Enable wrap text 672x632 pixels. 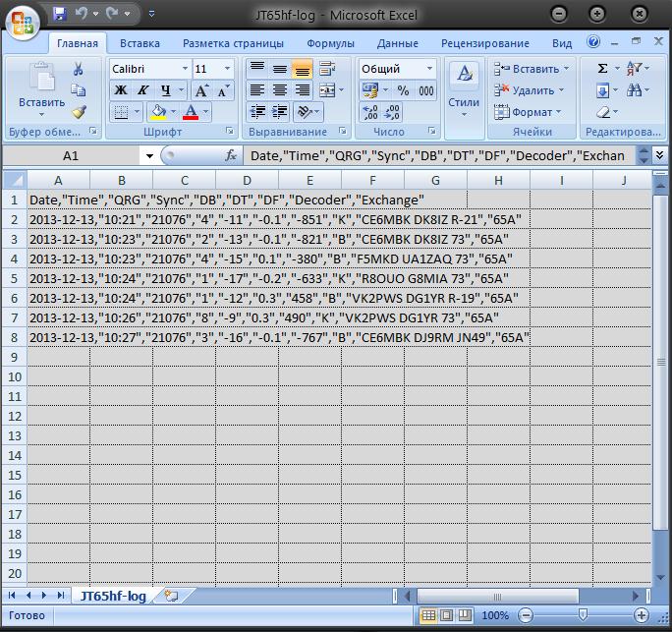tap(328, 69)
